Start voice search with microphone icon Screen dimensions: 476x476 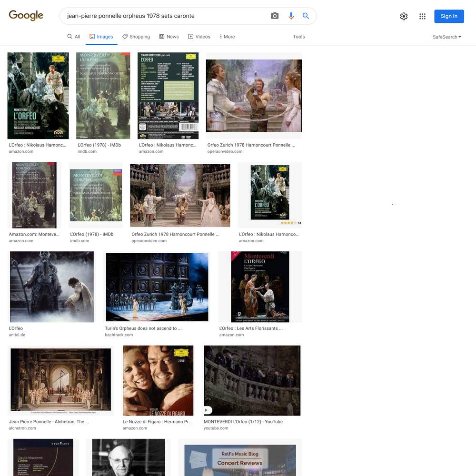pos(291,16)
